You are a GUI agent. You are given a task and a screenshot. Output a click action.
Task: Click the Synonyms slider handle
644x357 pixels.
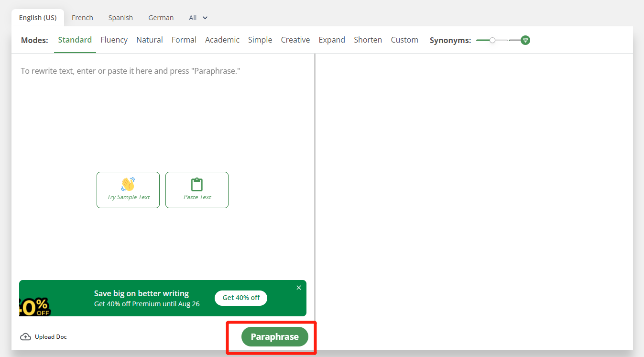(x=492, y=40)
